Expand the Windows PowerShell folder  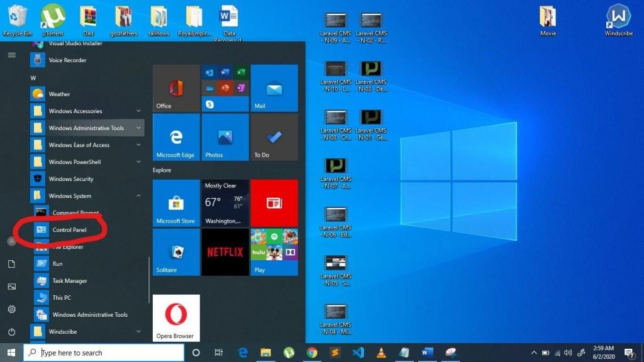(87, 162)
